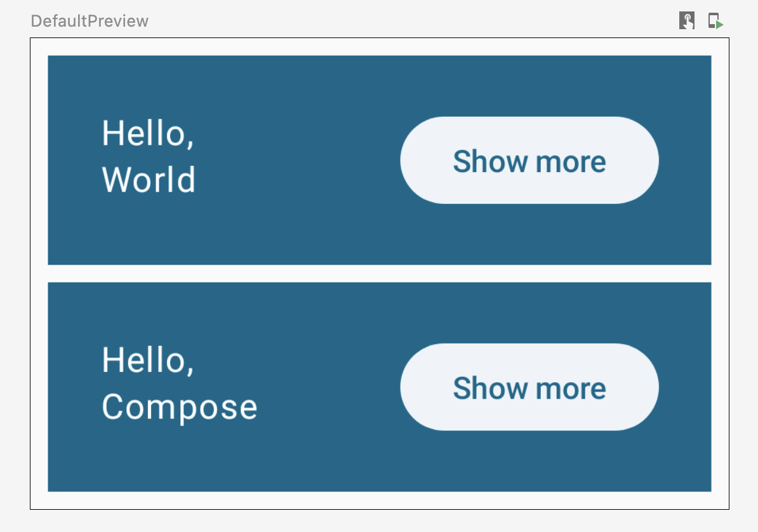Click the gray area below the preview frame
The height and width of the screenshot is (532, 758).
379,521
